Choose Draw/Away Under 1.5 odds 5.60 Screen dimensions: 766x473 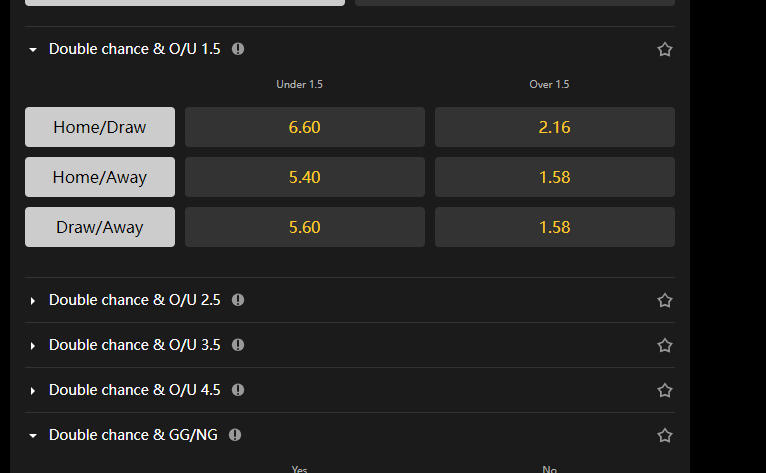[x=304, y=227]
